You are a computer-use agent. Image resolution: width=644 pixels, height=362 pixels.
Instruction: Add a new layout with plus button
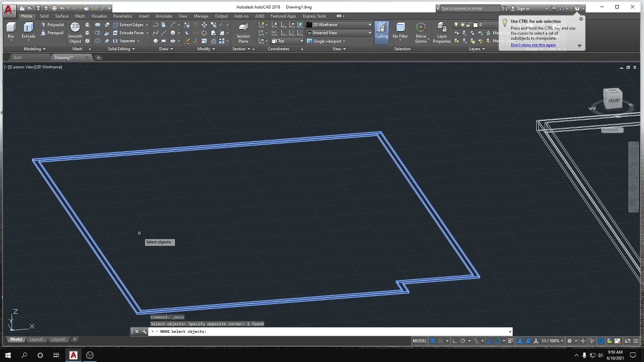pos(74,339)
